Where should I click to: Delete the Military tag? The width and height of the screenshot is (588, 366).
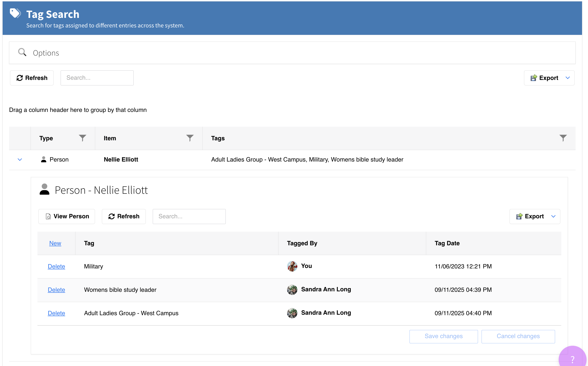56,266
